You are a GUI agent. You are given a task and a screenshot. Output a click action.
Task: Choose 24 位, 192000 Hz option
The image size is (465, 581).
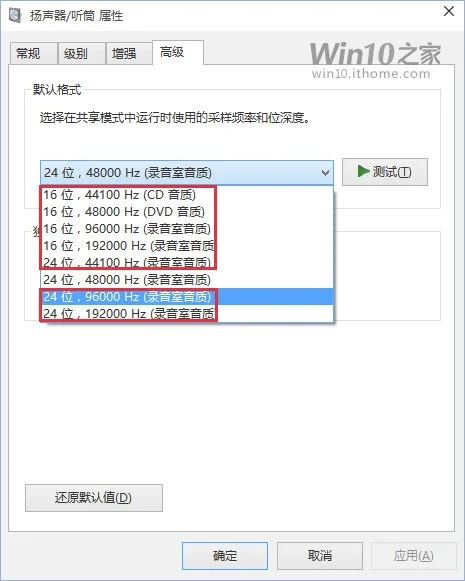click(x=187, y=314)
